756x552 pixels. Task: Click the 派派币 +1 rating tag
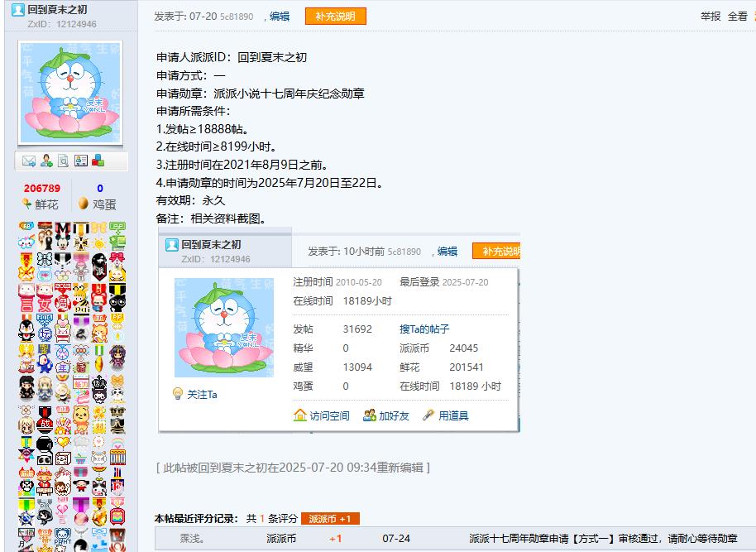coord(330,519)
